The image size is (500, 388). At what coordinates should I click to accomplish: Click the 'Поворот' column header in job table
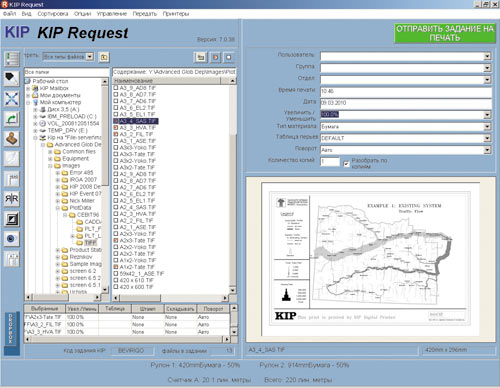click(x=213, y=309)
